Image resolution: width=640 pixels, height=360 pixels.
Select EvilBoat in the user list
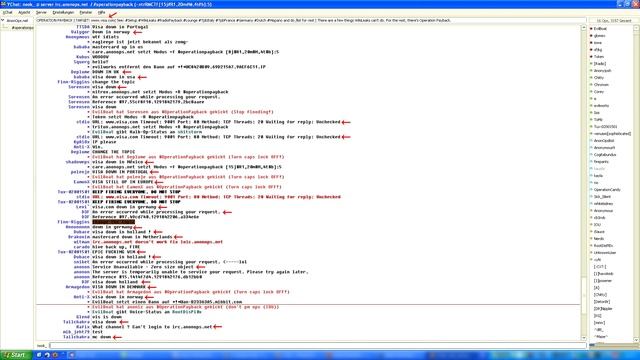click(x=600, y=29)
